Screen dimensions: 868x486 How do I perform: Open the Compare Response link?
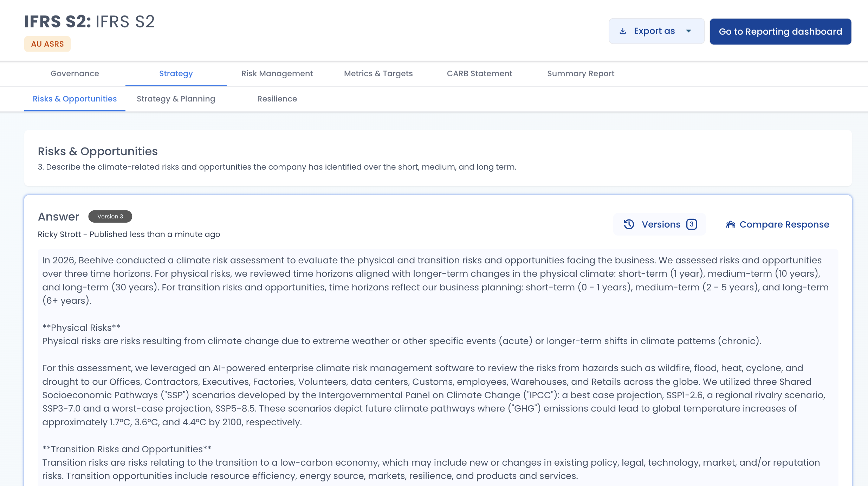(784, 224)
